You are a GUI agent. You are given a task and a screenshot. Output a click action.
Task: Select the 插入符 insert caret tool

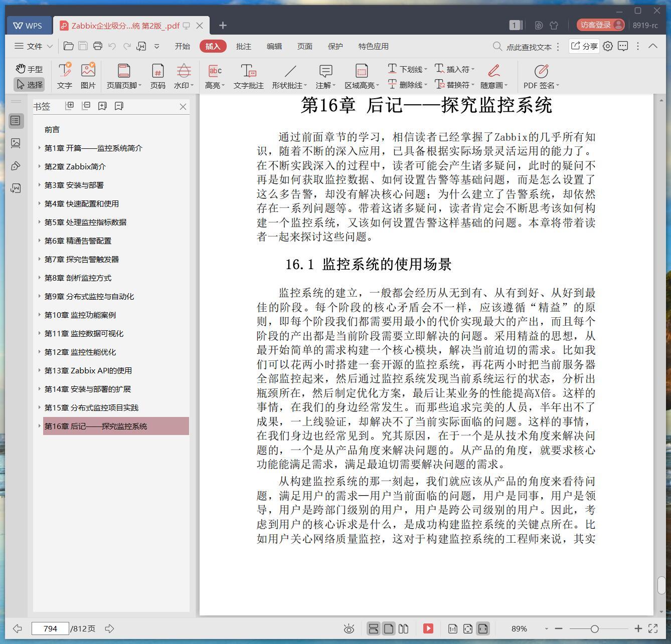tap(454, 69)
